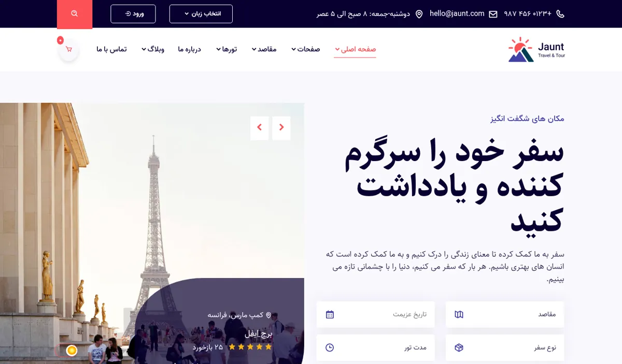Click the cart badge counter
Screen dimensions: 622x364
(x=60, y=40)
